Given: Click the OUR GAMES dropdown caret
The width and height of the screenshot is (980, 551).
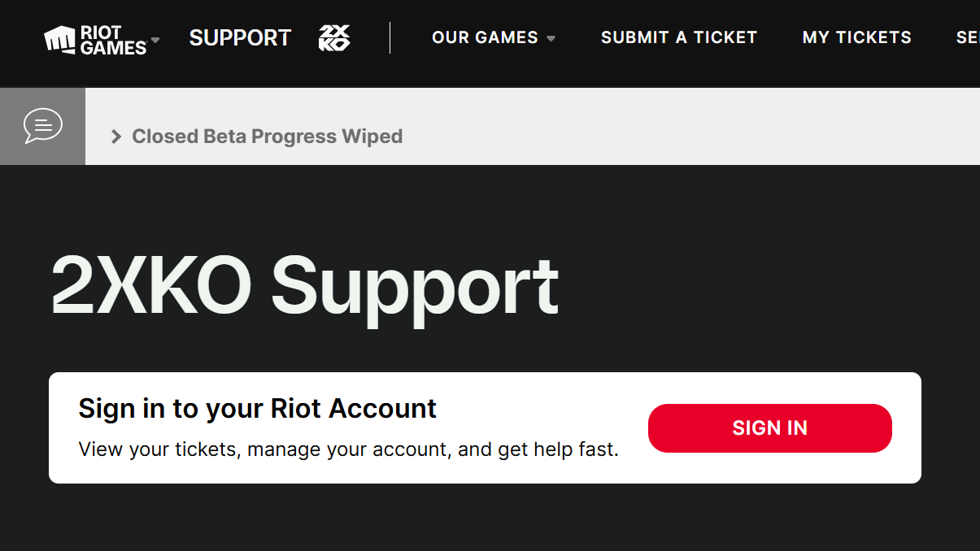Looking at the screenshot, I should click(551, 38).
